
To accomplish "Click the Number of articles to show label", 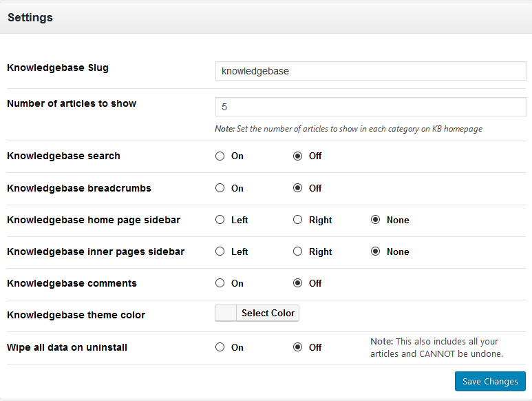I will pyautogui.click(x=72, y=103).
